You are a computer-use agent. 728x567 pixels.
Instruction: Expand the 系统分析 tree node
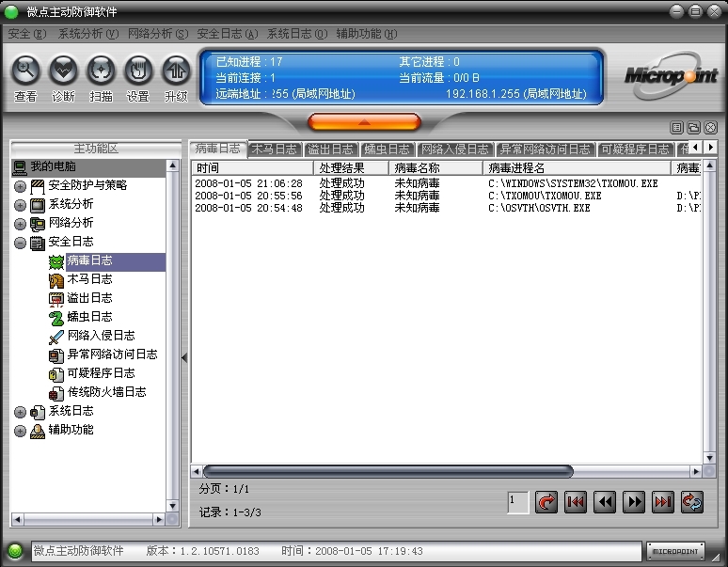tap(20, 205)
